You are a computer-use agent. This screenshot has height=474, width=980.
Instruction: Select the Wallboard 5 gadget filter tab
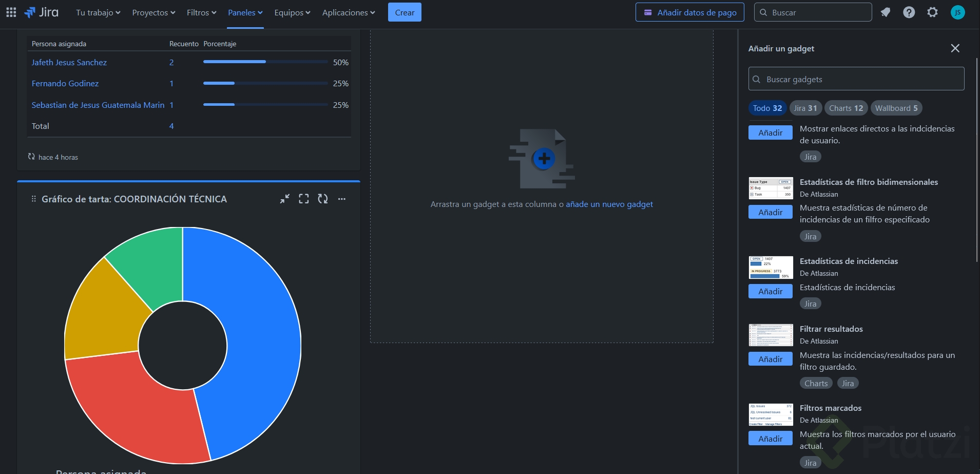coord(896,108)
